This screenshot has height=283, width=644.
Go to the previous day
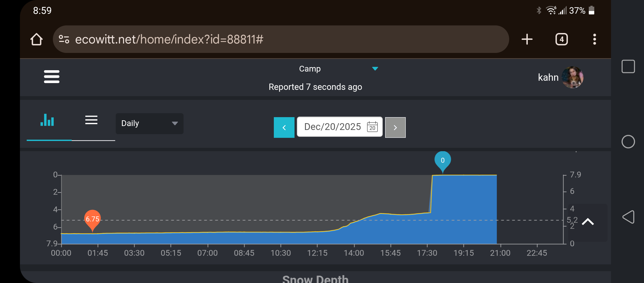pos(284,127)
